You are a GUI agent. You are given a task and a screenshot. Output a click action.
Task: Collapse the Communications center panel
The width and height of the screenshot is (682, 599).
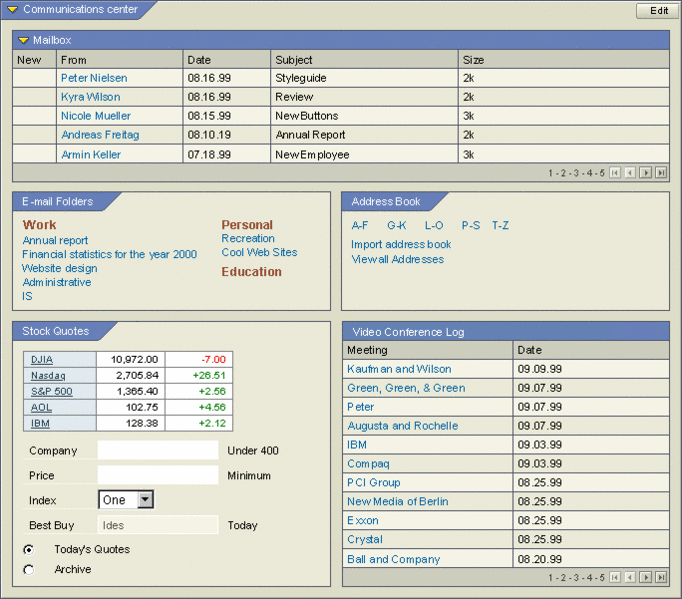[x=13, y=10]
